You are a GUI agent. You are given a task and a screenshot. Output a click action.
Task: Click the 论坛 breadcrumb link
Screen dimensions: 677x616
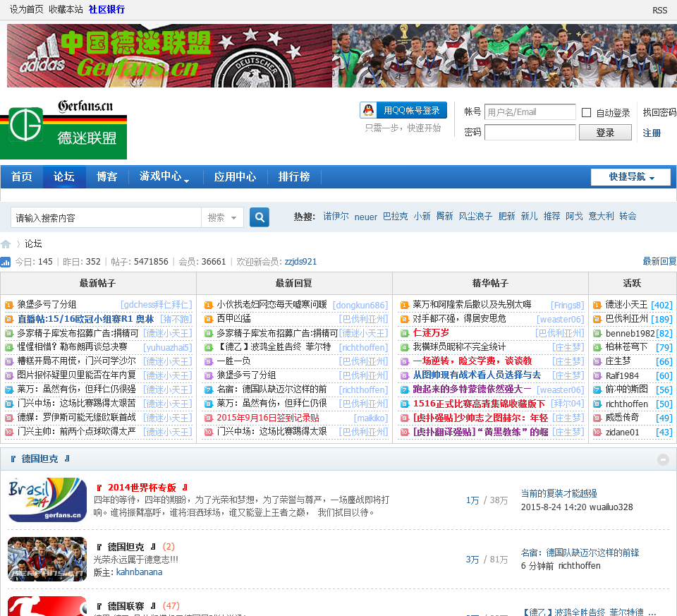(33, 243)
